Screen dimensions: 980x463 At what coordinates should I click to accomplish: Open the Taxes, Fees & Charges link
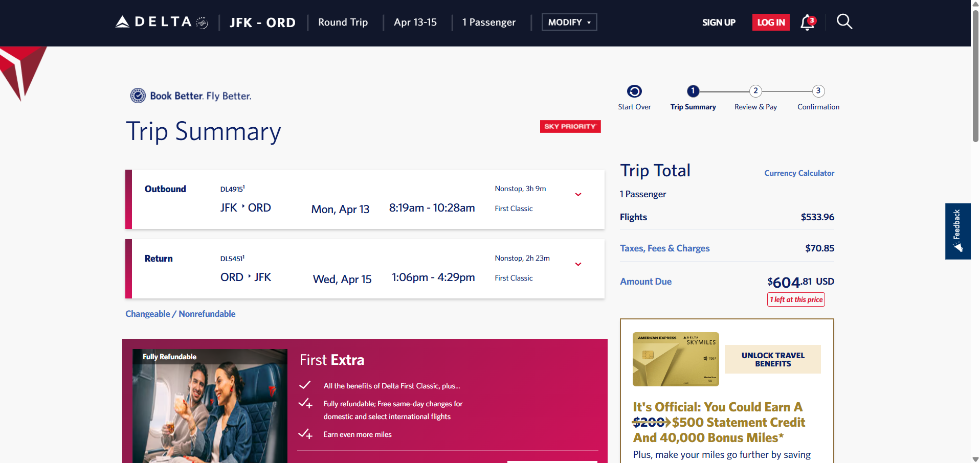tap(664, 248)
